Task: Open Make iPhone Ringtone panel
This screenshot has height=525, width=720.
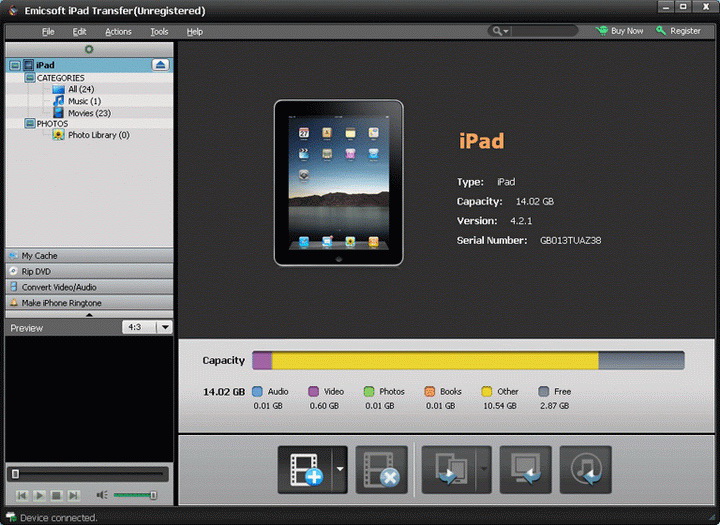Action: click(x=89, y=303)
